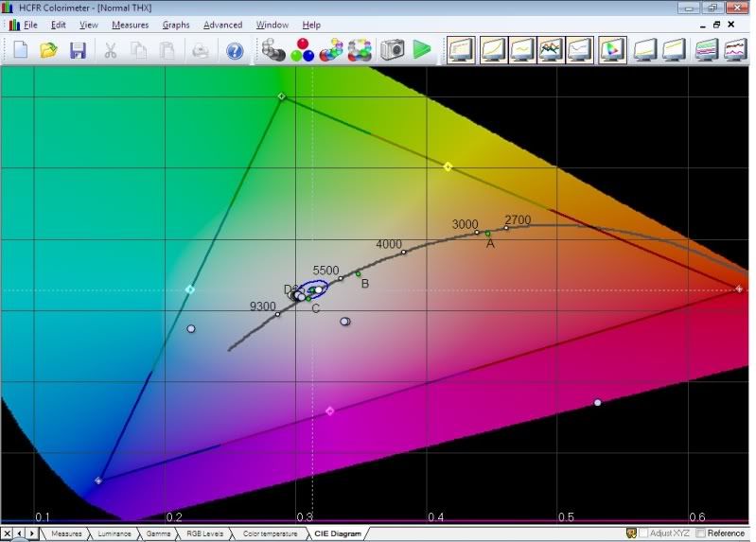Click the monitor icon with yellow diagonal line

(674, 50)
